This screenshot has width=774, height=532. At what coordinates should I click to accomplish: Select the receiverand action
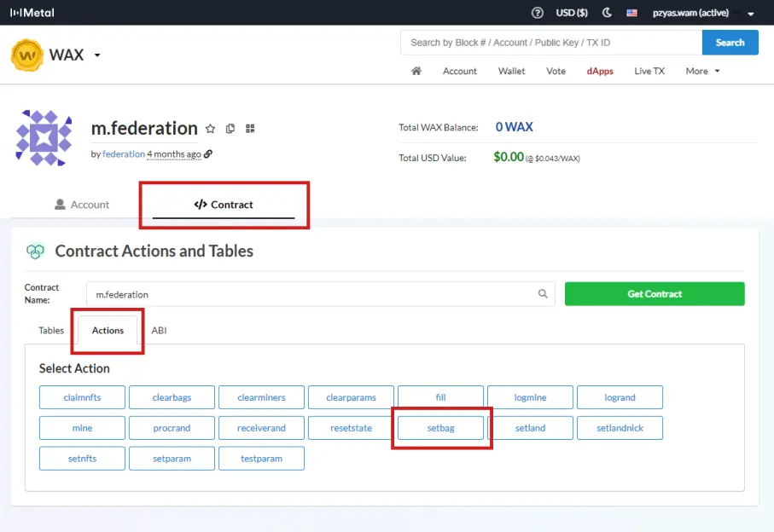tap(261, 428)
